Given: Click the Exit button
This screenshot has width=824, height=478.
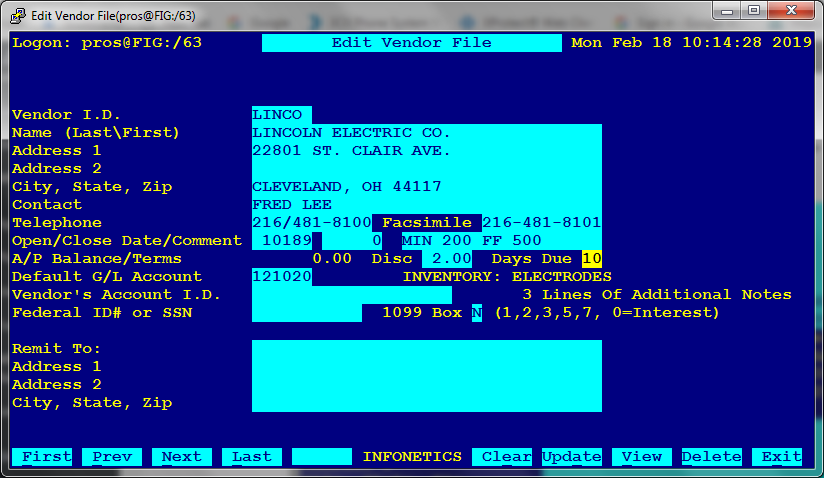Looking at the screenshot, I should coord(777,457).
